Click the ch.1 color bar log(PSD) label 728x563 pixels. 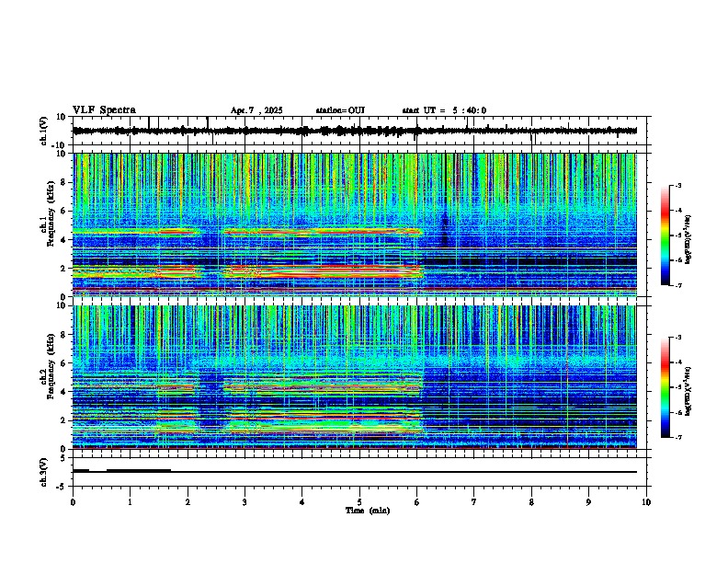tap(688, 239)
